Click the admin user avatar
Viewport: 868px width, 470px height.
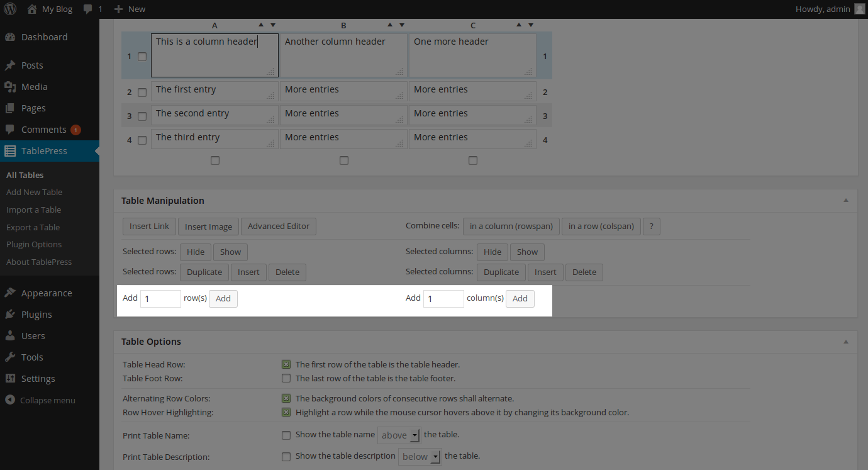860,9
